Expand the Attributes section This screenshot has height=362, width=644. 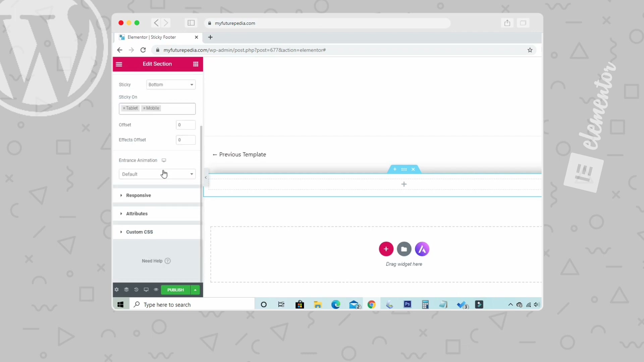(157, 214)
